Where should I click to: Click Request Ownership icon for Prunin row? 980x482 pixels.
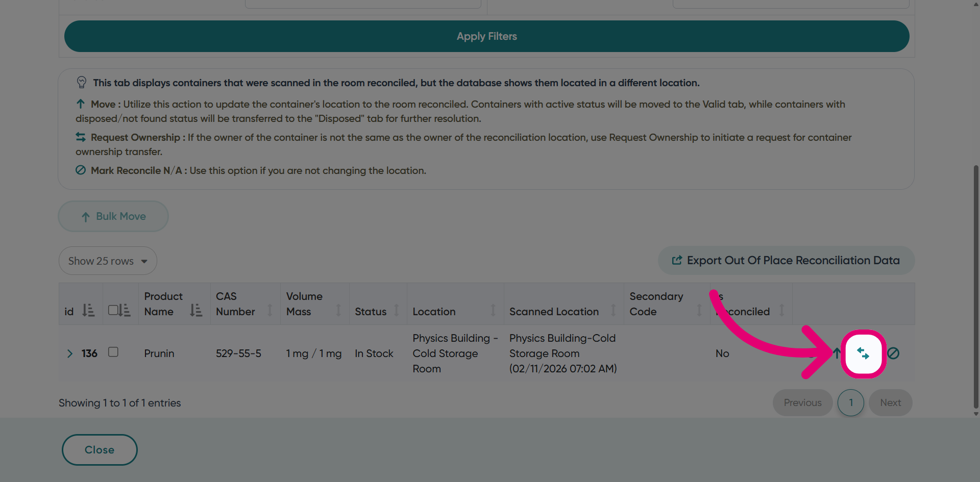[x=863, y=353]
